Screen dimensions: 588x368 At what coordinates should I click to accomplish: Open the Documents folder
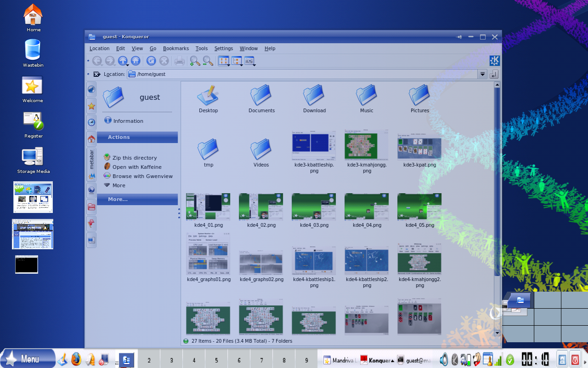[x=261, y=99]
